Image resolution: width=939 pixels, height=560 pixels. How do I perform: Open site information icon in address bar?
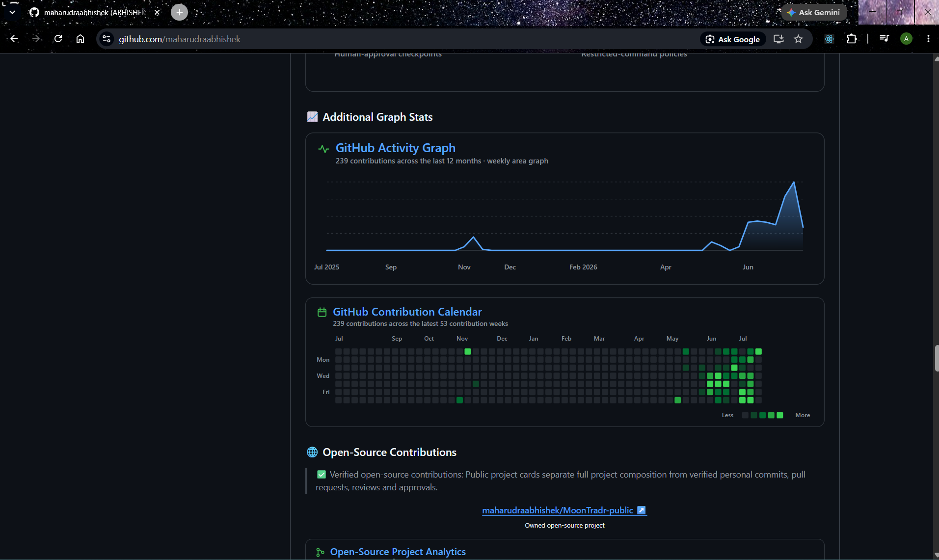pyautogui.click(x=107, y=39)
